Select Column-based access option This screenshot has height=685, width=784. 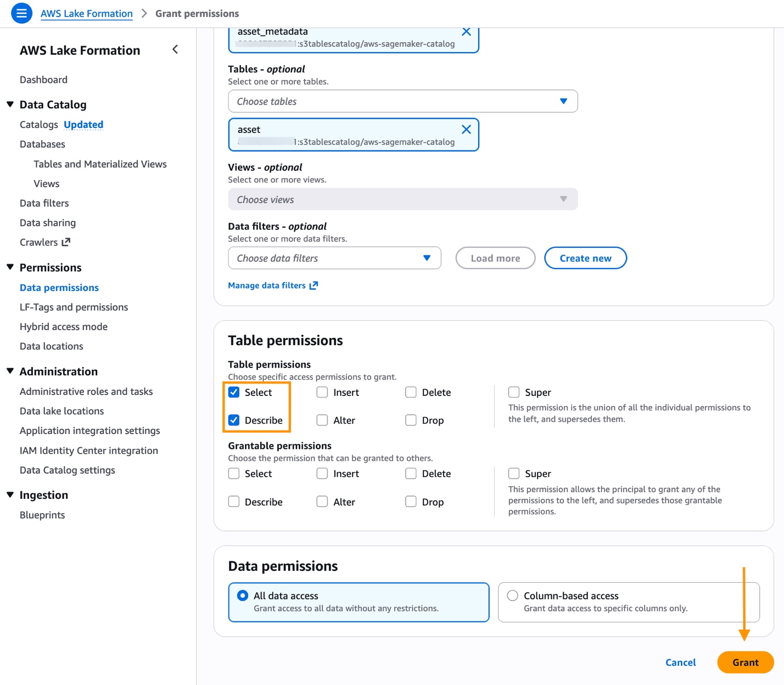click(512, 595)
